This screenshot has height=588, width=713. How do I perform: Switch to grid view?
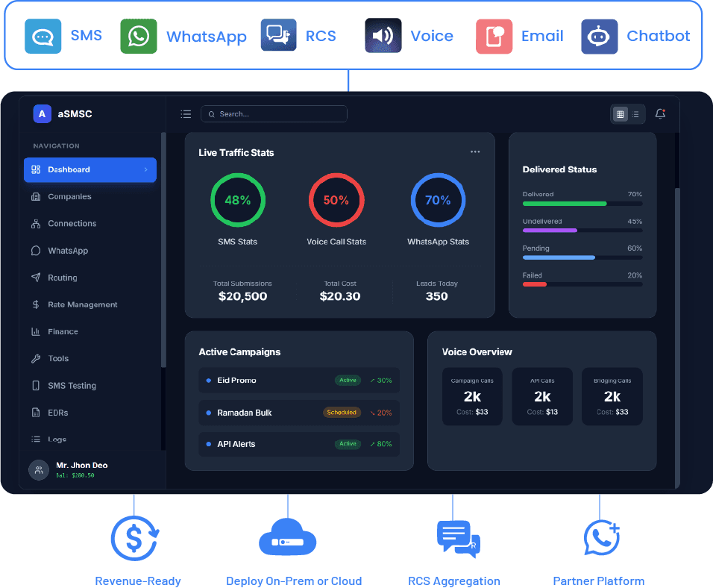tap(621, 114)
